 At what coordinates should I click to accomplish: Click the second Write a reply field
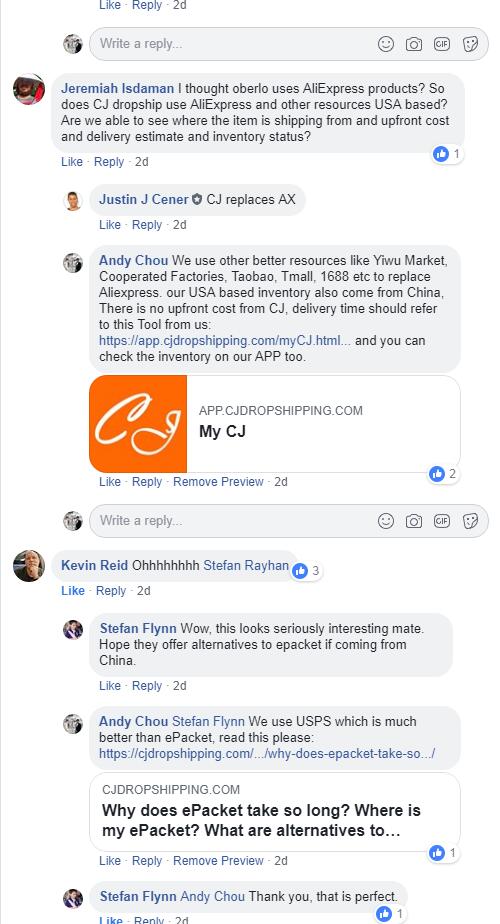tap(289, 521)
